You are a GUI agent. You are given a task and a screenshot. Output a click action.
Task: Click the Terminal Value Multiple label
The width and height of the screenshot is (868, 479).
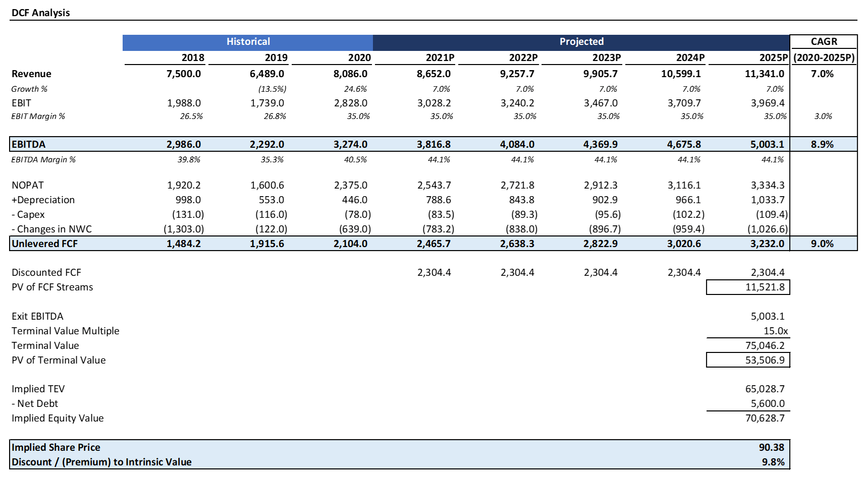[x=65, y=331]
